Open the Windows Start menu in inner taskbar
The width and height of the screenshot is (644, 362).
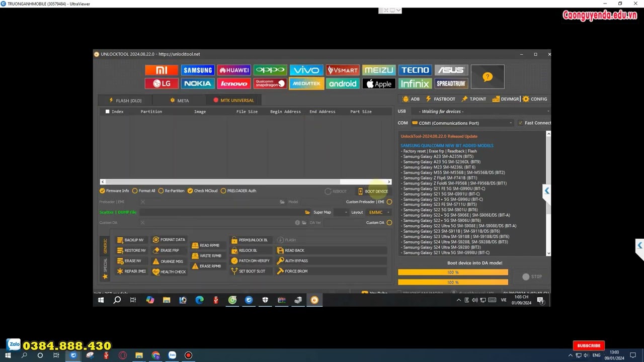point(101,300)
